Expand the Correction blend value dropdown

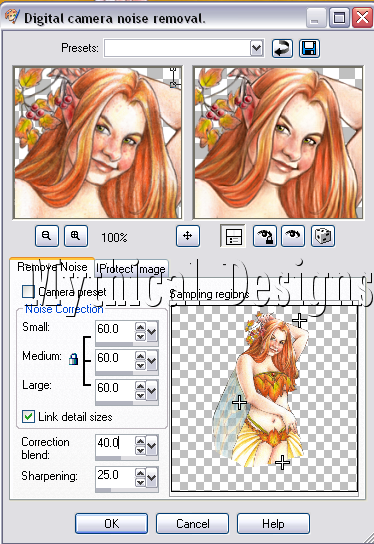(x=152, y=446)
